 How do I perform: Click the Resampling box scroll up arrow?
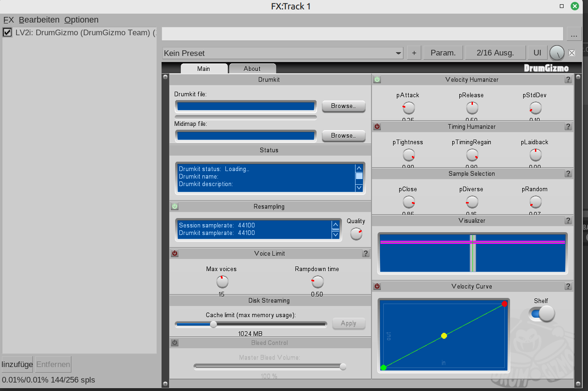335,224
